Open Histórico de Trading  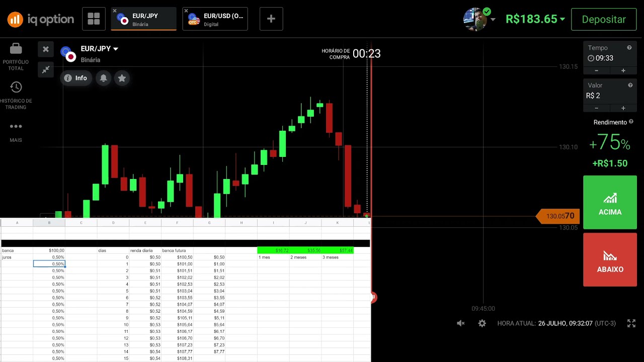click(x=16, y=96)
